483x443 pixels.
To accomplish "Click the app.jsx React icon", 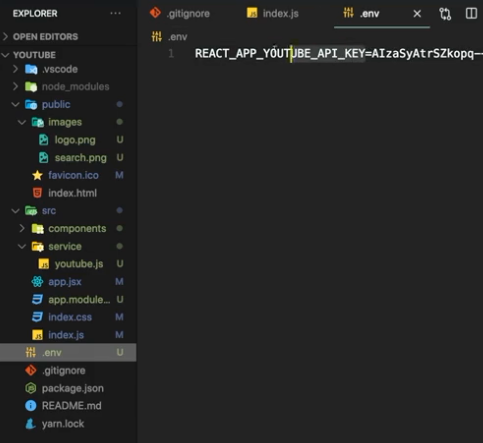I will click(x=37, y=282).
